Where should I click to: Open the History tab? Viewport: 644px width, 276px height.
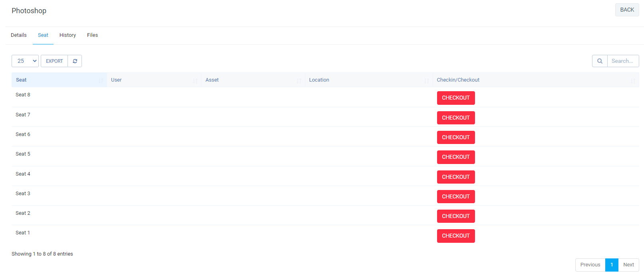[x=68, y=35]
